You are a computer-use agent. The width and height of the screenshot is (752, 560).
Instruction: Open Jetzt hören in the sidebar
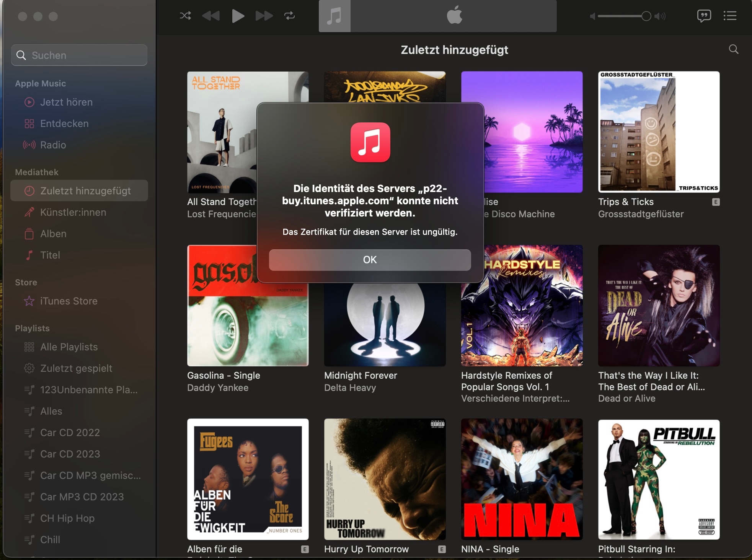point(66,102)
